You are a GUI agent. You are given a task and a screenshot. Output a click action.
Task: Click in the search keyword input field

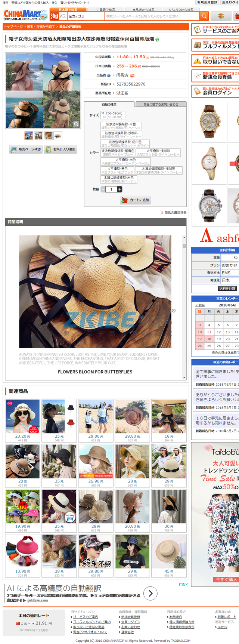pos(152,16)
